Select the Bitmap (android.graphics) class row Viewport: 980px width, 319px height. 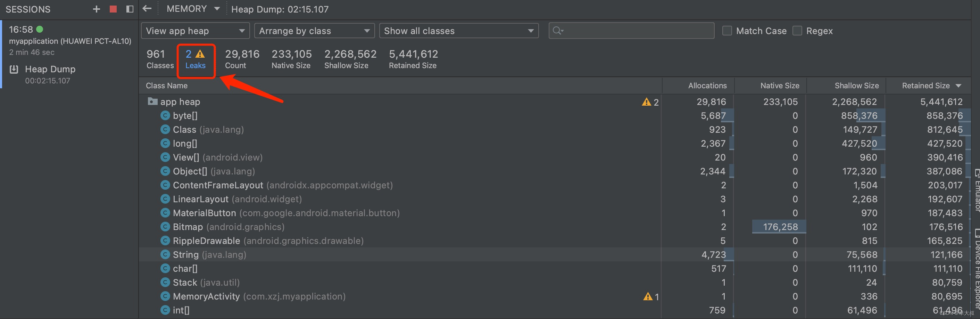[555, 227]
